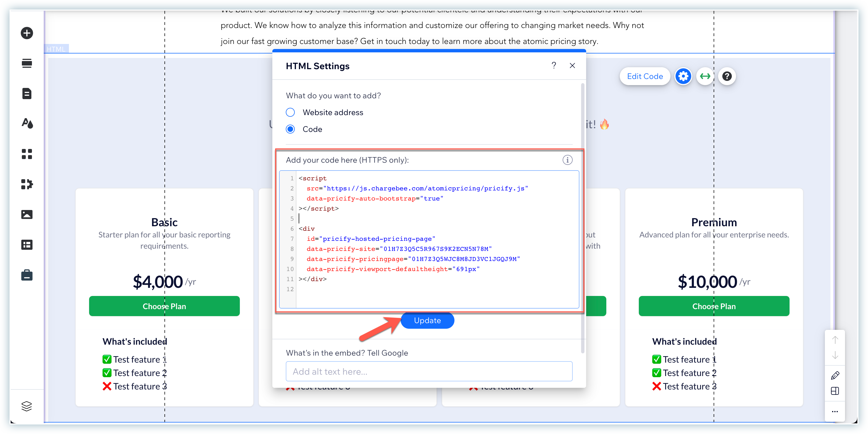Open the puzzle-piece apps icon
The width and height of the screenshot is (868, 434).
coord(27,184)
